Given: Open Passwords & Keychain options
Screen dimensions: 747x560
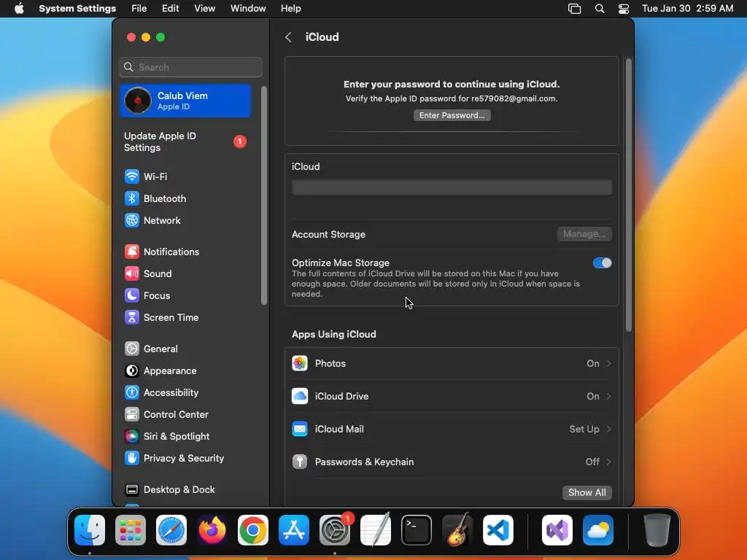Looking at the screenshot, I should click(x=452, y=462).
